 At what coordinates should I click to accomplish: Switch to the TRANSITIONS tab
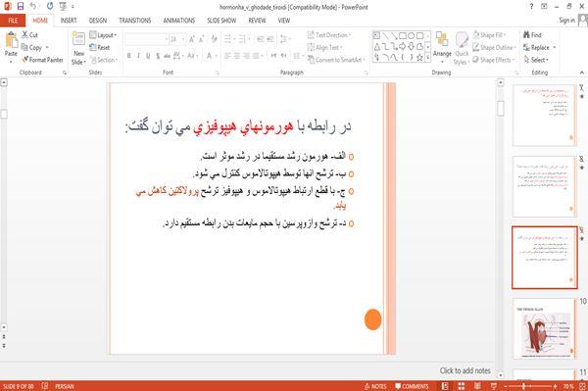tap(135, 21)
